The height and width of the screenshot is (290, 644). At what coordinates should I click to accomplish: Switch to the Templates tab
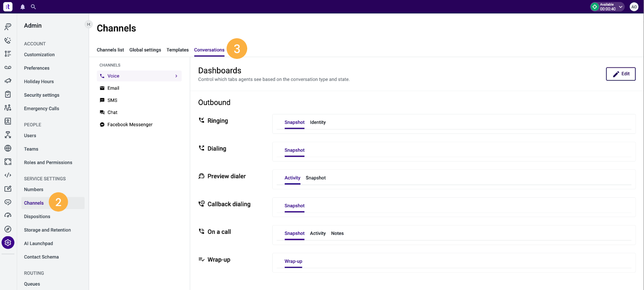coord(178,50)
